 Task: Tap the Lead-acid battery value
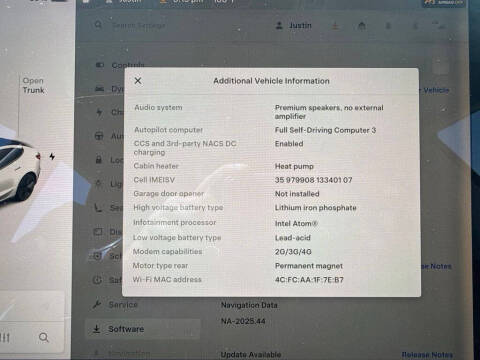(293, 238)
